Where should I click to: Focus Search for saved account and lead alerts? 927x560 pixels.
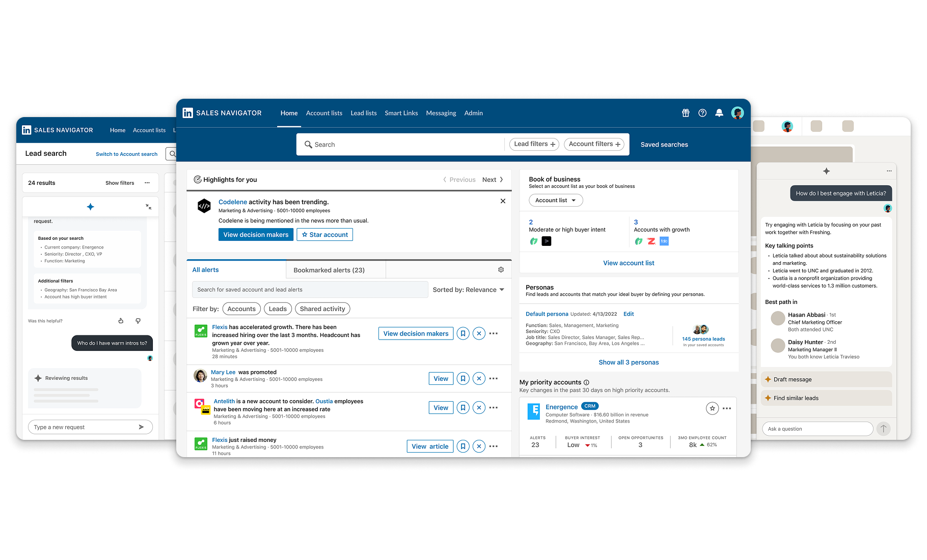(x=310, y=290)
